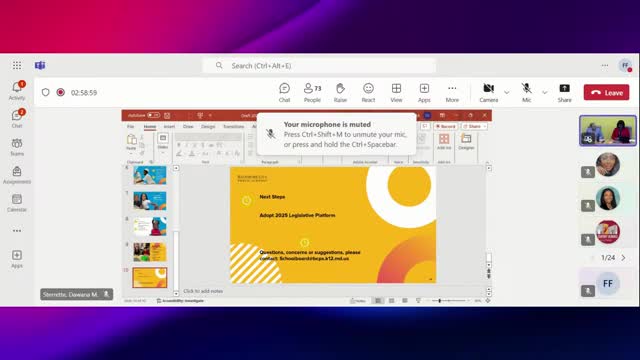
Task: Expand the Mic options dropdown arrow
Action: [544, 93]
